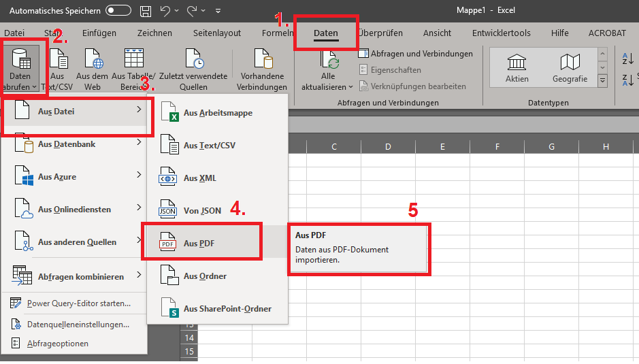Select column H header
The width and height of the screenshot is (639, 364).
(606, 146)
